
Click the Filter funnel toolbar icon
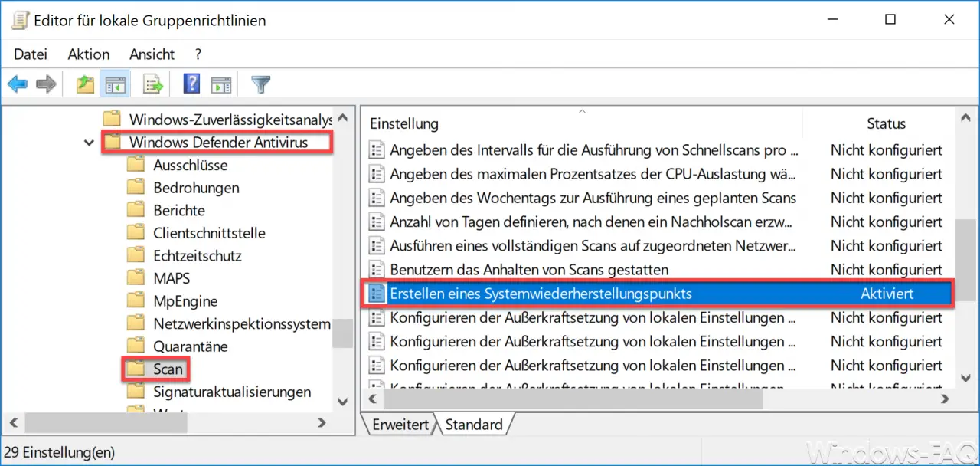click(262, 84)
